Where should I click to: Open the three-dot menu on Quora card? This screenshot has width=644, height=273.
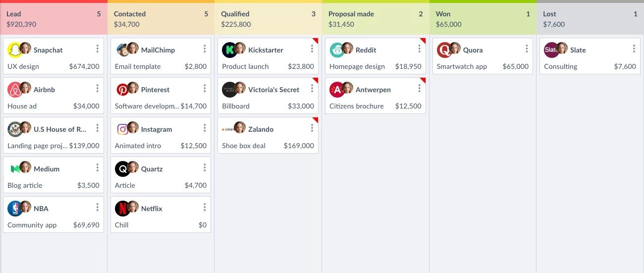[x=527, y=49]
